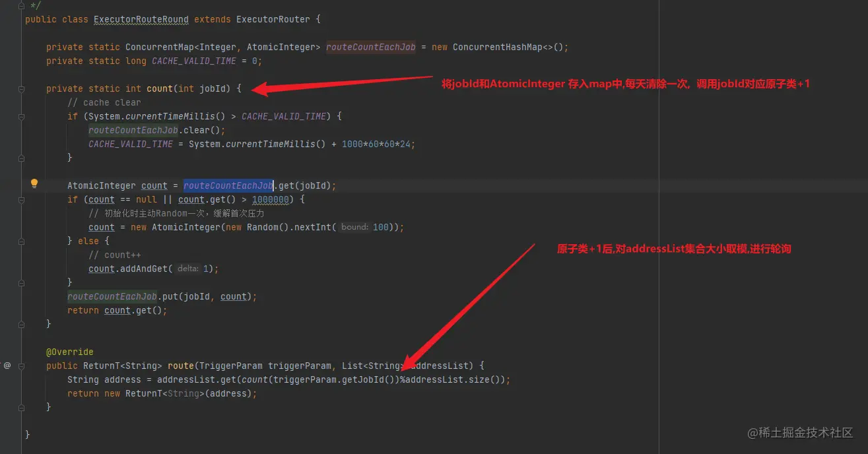Collapse the 'if (System.currentTimeMillis()' block fold marker
The width and height of the screenshot is (868, 454).
point(22,116)
